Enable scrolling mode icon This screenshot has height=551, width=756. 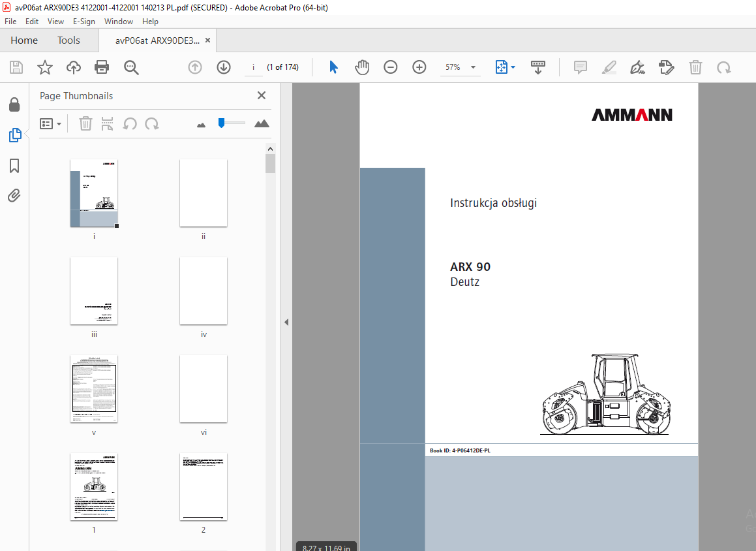pyautogui.click(x=537, y=67)
